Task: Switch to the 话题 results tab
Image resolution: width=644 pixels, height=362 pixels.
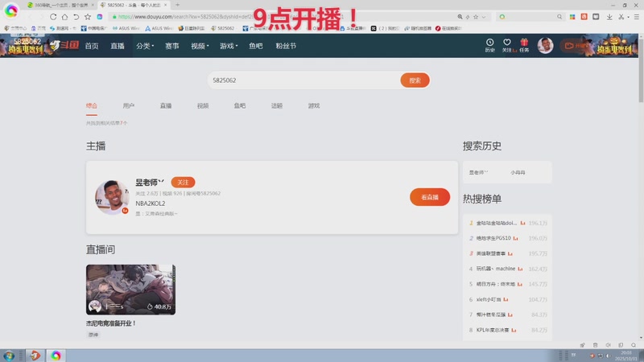Action: click(277, 106)
